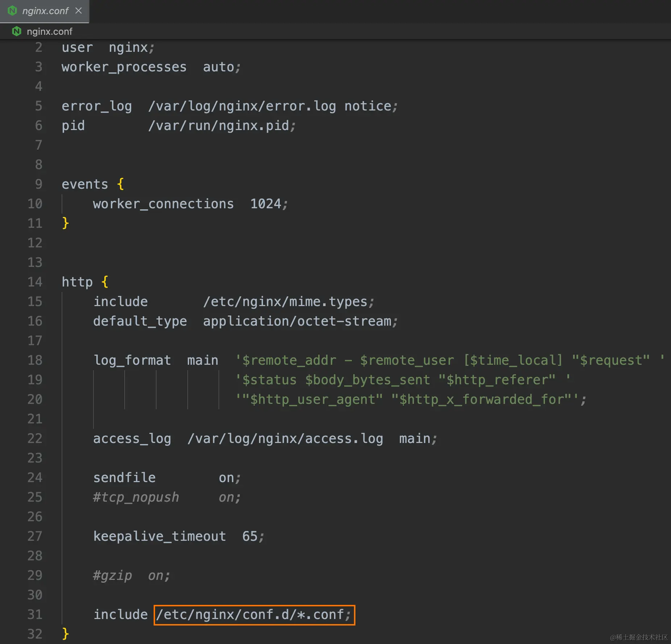Click line number 14 in the gutter

pos(35,282)
